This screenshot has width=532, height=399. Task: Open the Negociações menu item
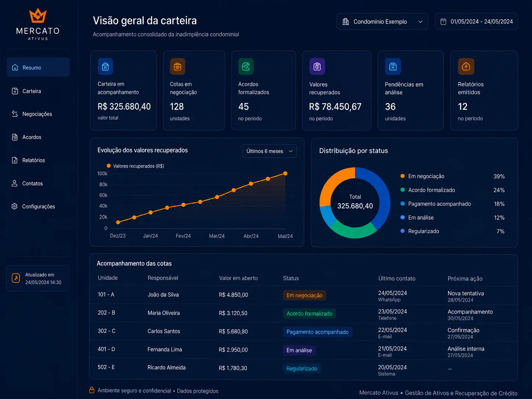37,114
